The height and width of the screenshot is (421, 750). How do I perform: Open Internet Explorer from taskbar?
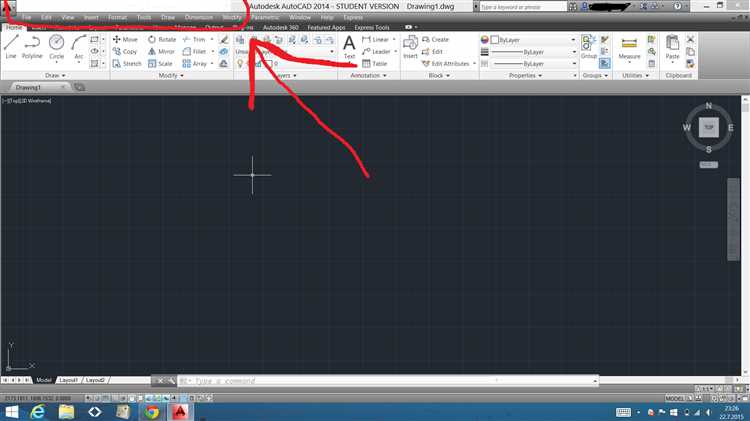tap(38, 412)
